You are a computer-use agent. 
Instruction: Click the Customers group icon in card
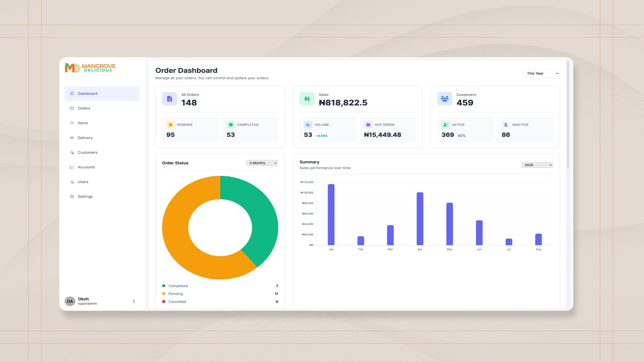pyautogui.click(x=445, y=99)
